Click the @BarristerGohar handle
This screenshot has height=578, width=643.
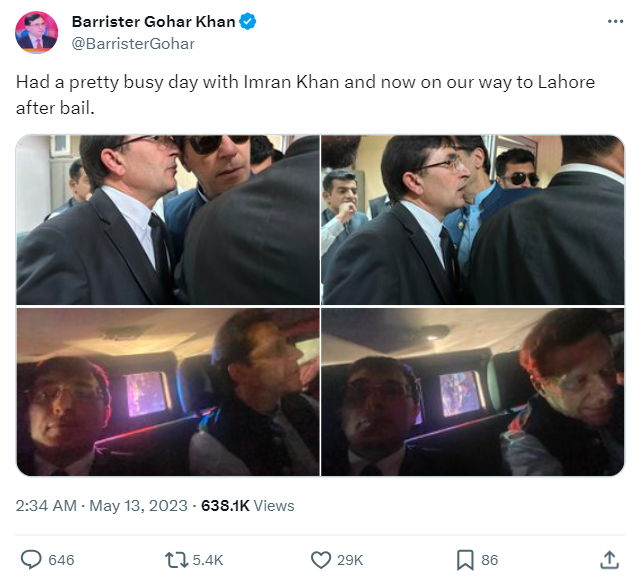133,44
